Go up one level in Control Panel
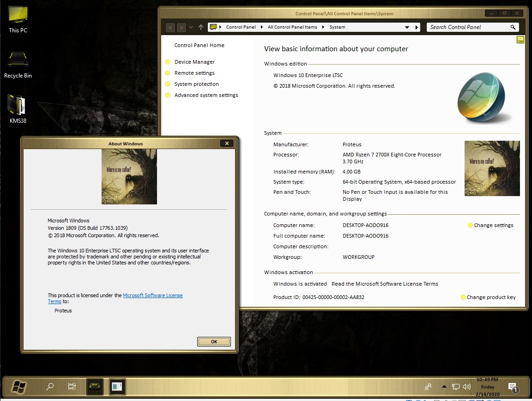 click(201, 27)
